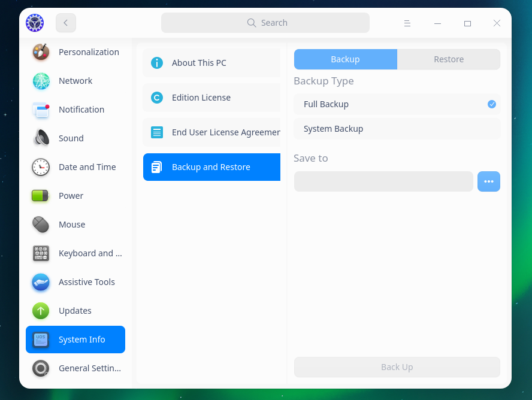532x400 pixels.
Task: Open Keyboard settings via keyboard icon
Action: click(x=41, y=253)
